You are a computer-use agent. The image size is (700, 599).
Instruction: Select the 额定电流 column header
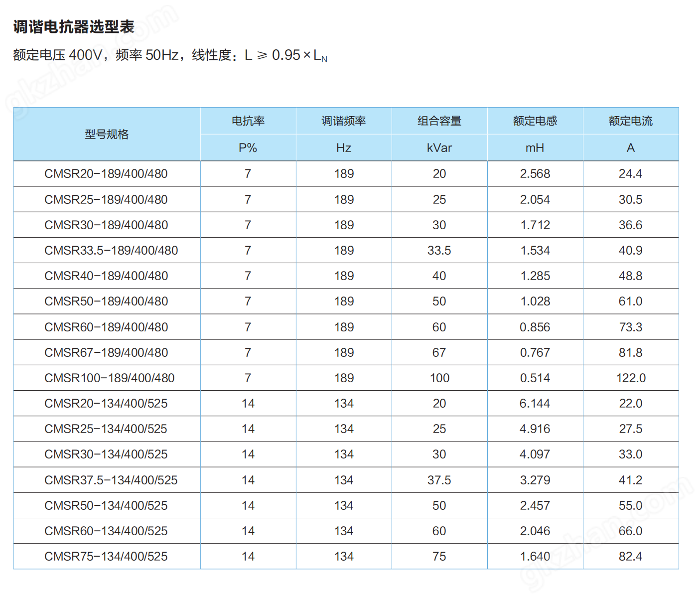[631, 121]
